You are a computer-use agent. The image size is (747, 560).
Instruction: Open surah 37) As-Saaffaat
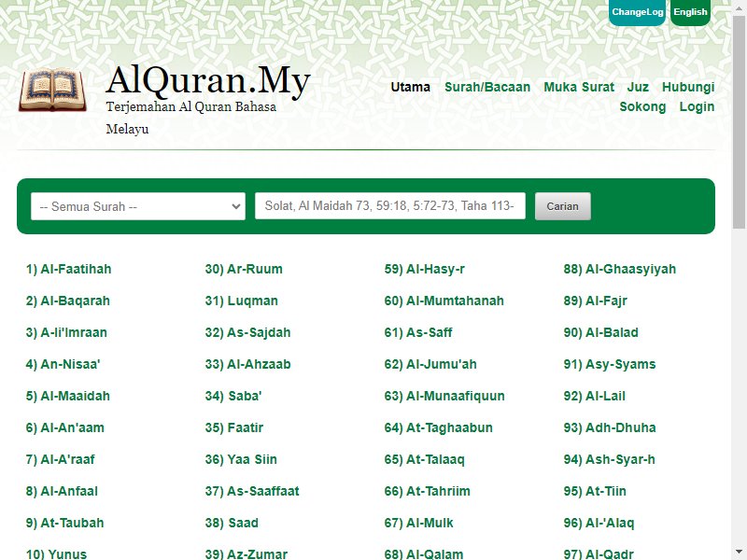[252, 492]
